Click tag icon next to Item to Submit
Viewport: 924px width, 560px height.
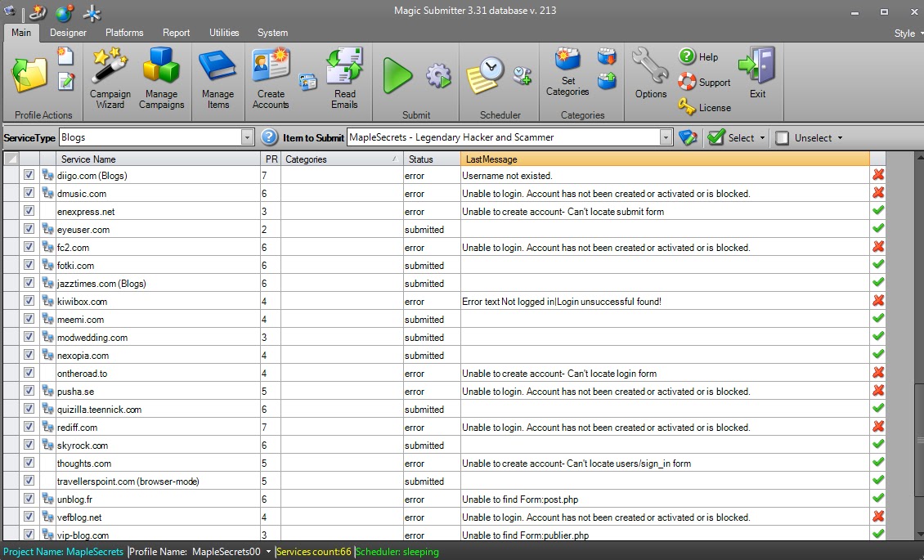tap(688, 137)
